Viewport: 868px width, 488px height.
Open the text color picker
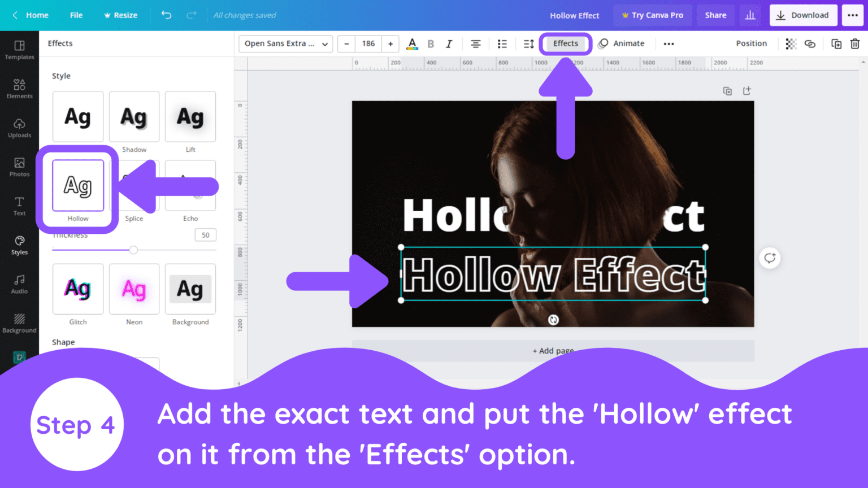[412, 43]
